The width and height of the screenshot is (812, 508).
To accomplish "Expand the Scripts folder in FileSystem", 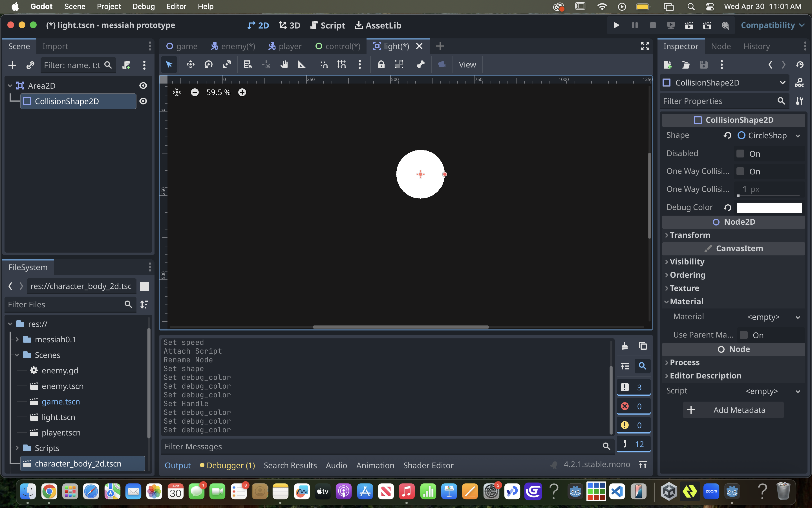I will (x=17, y=448).
